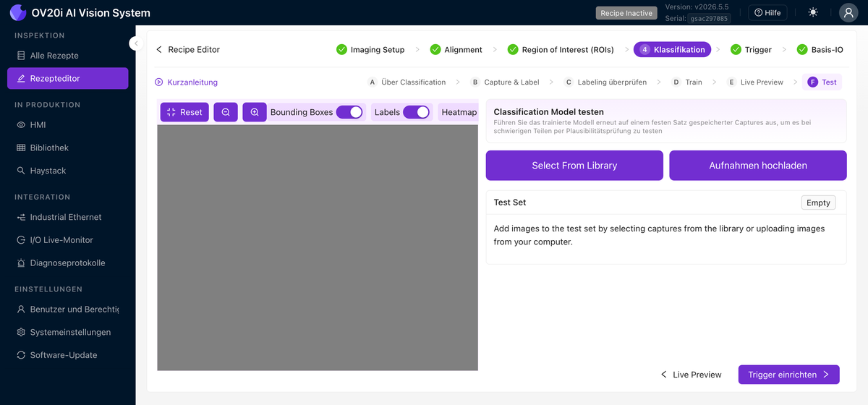Click the Empty status badge

click(x=818, y=202)
